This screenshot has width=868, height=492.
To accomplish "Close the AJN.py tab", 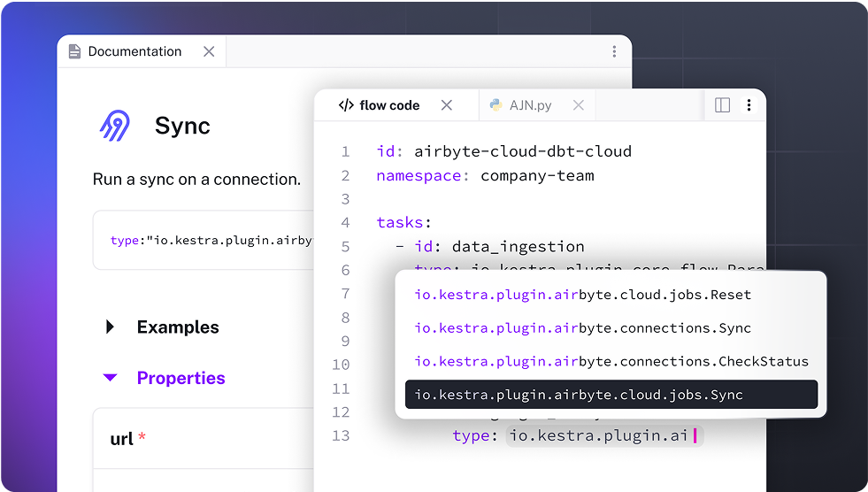I will point(578,105).
